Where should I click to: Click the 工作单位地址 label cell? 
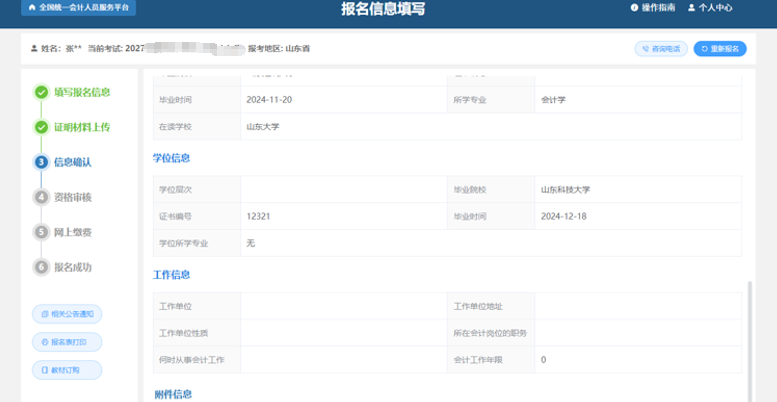tap(491, 306)
